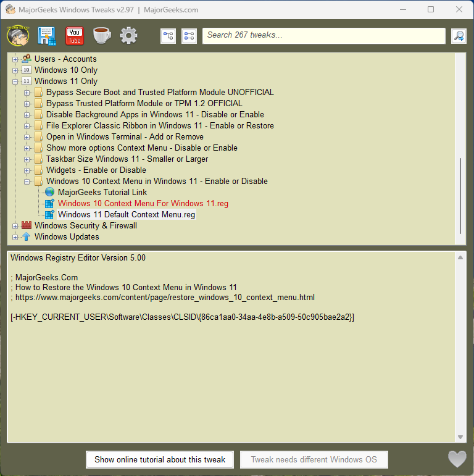The image size is (474, 476).
Task: Click the search magnifier button
Action: (x=459, y=36)
